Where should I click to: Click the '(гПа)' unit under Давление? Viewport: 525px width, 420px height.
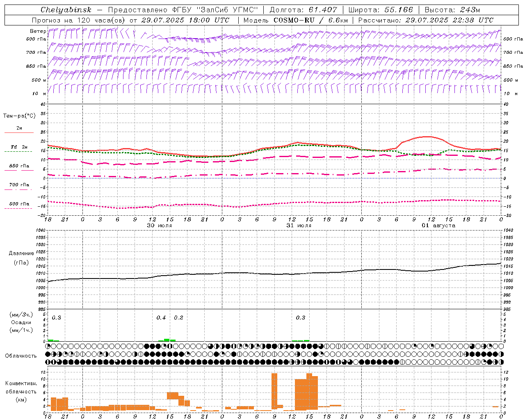[x=21, y=262]
